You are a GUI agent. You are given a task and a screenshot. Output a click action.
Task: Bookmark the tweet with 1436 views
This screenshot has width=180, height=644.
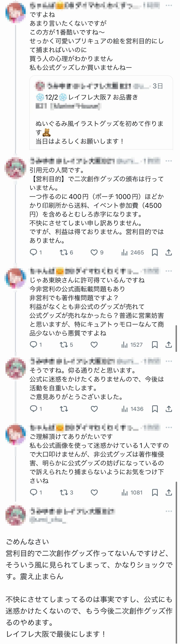[155, 409]
